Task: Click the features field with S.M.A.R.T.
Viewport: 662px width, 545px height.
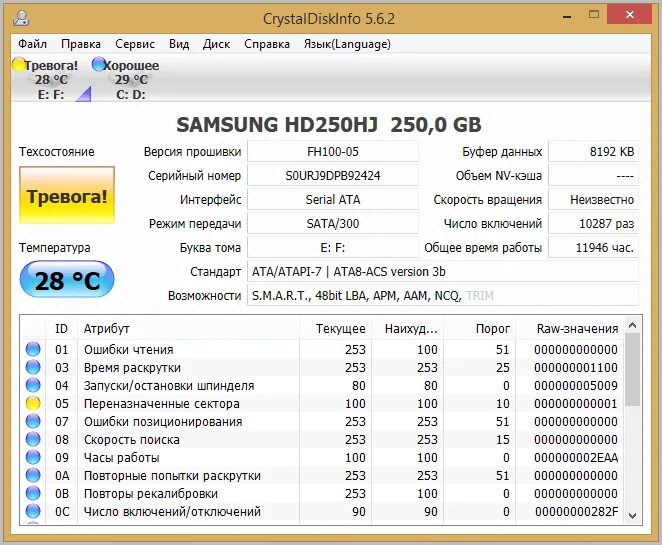Action: 442,296
